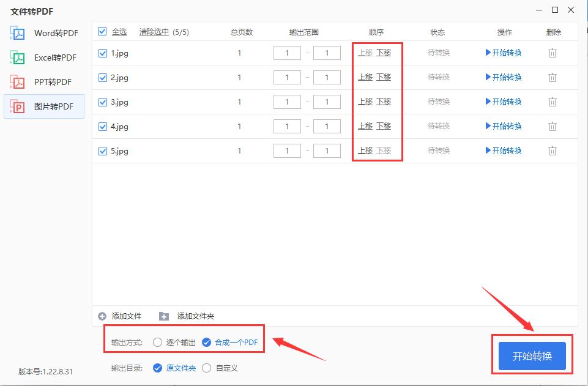
Task: Switch to PPT转PDF mode
Action: pos(17,81)
